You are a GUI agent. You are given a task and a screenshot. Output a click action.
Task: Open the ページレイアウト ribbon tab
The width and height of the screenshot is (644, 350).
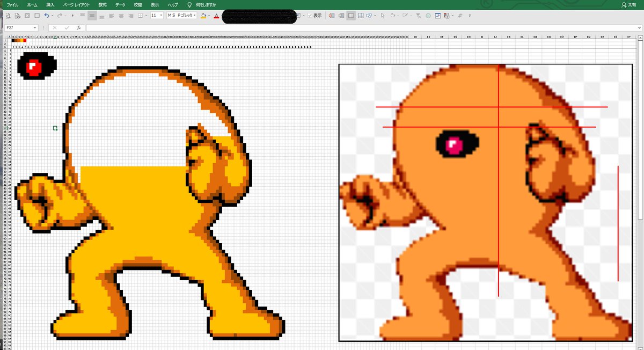[x=76, y=4]
